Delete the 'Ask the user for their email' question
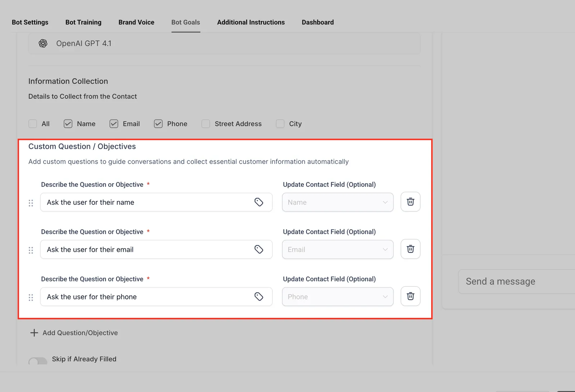The image size is (575, 392). tap(410, 249)
